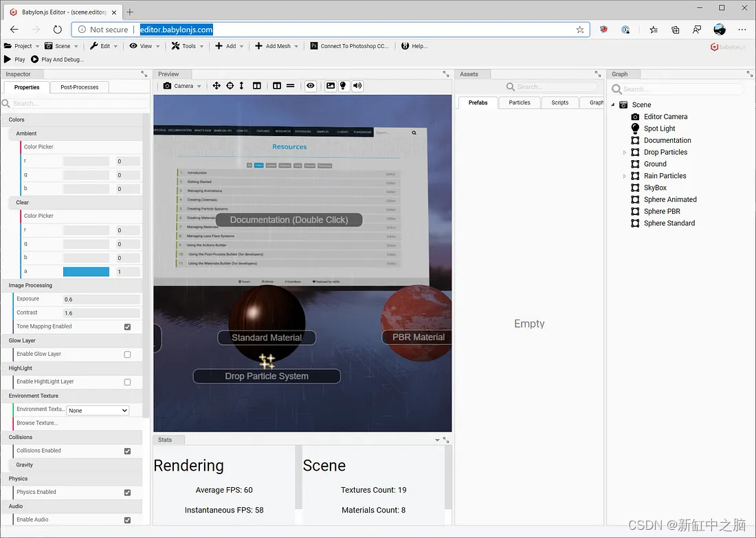Screen dimensions: 756x538
Task: Open the Add menu
Action: tap(229, 46)
